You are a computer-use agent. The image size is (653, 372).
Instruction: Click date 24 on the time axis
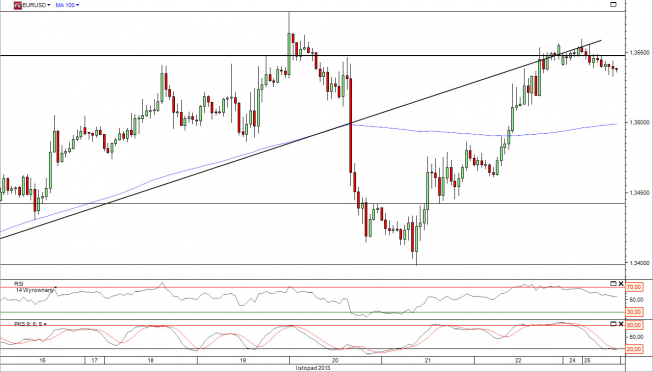[x=573, y=361]
